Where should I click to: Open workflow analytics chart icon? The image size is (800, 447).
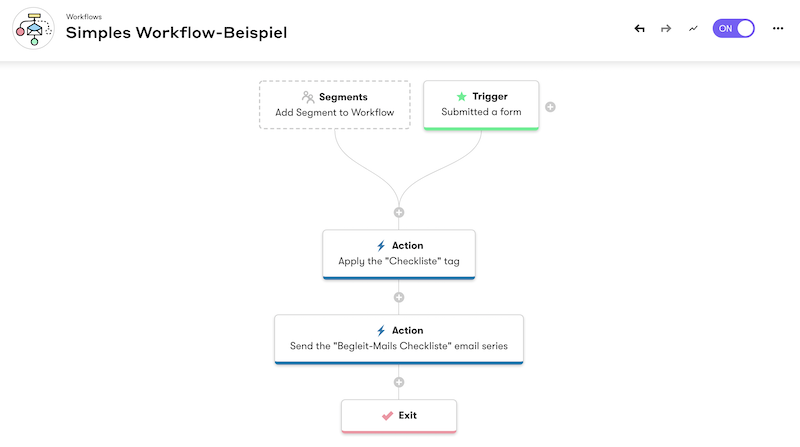point(692,29)
